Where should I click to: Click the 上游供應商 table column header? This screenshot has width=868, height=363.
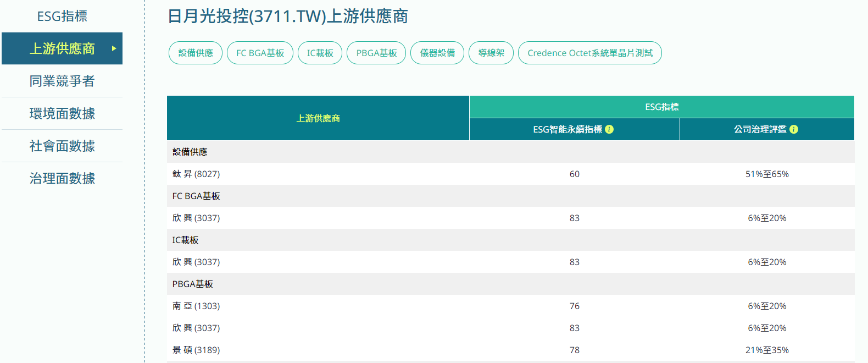pos(318,118)
